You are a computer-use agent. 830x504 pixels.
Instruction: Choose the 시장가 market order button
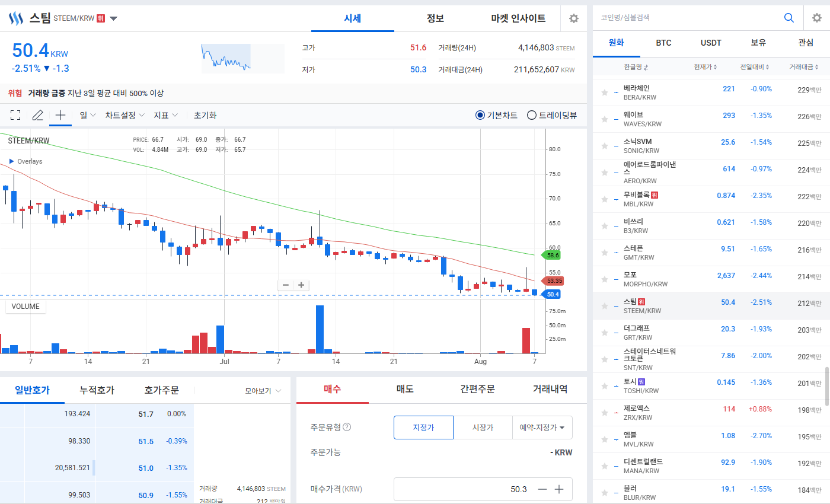tap(483, 427)
